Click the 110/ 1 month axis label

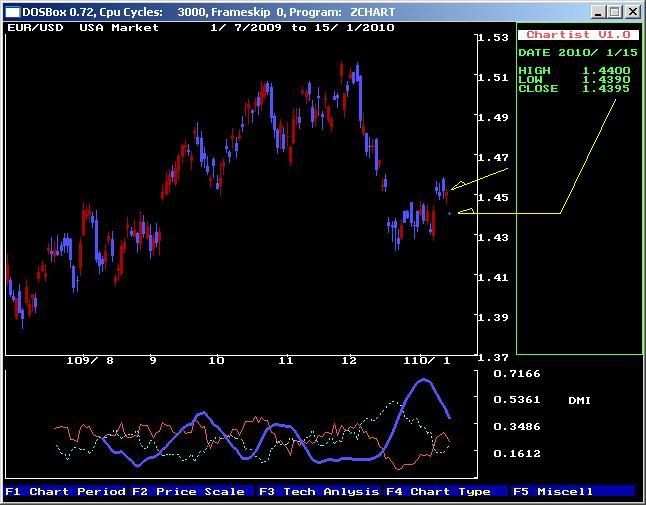pyautogui.click(x=426, y=361)
